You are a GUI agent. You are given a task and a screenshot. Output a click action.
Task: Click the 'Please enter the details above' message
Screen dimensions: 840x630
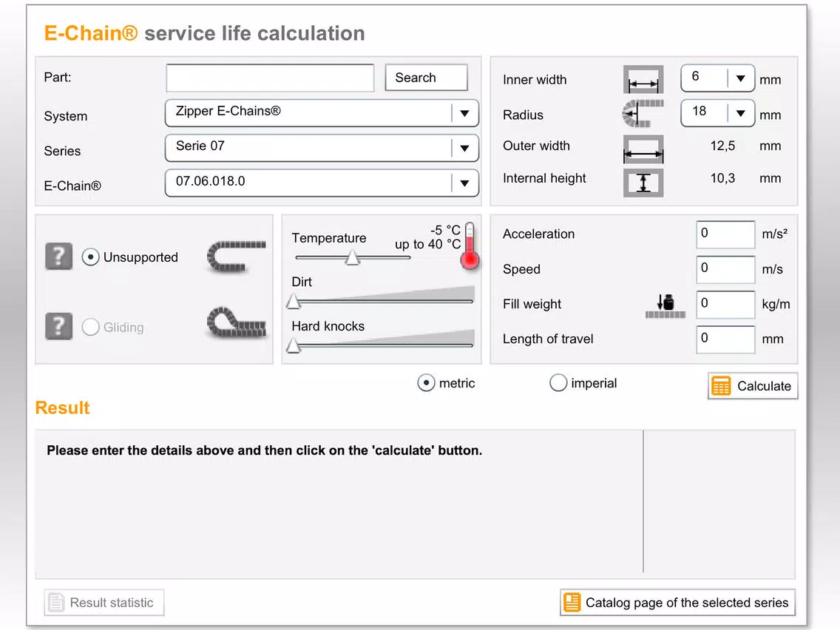pyautogui.click(x=264, y=450)
